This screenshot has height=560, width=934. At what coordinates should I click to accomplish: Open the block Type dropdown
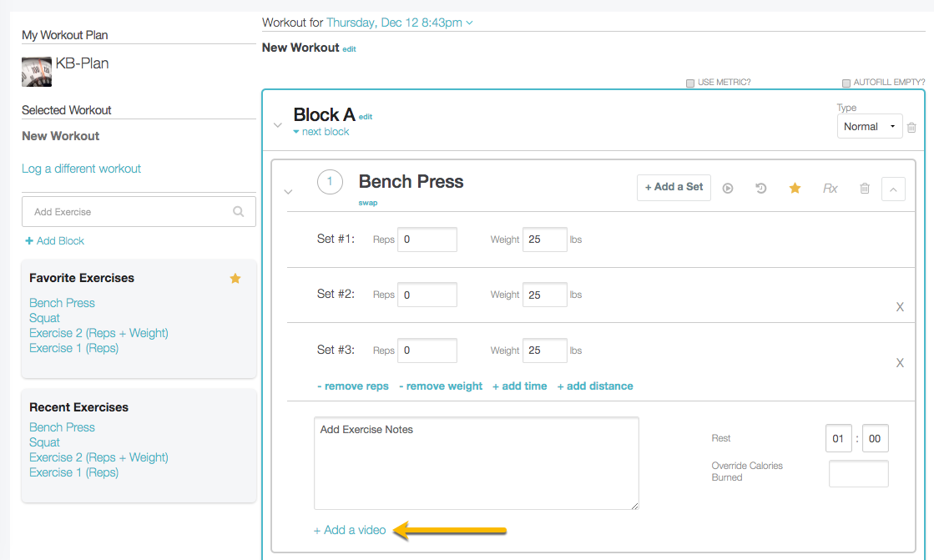[x=870, y=127]
